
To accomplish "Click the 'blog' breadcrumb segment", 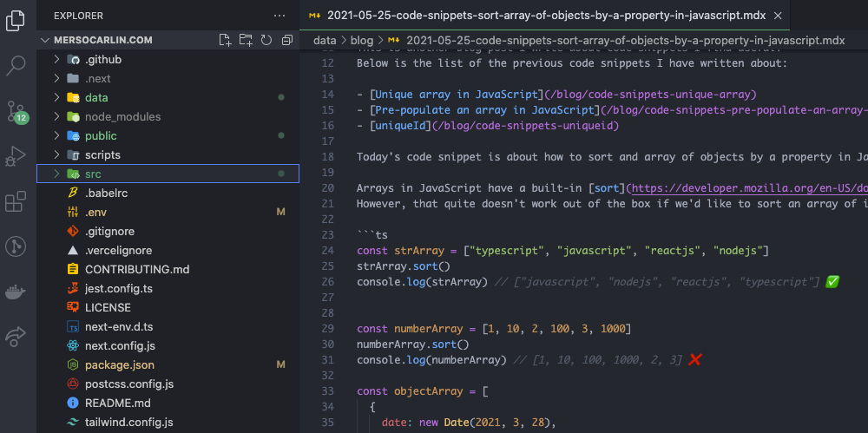I will (362, 41).
